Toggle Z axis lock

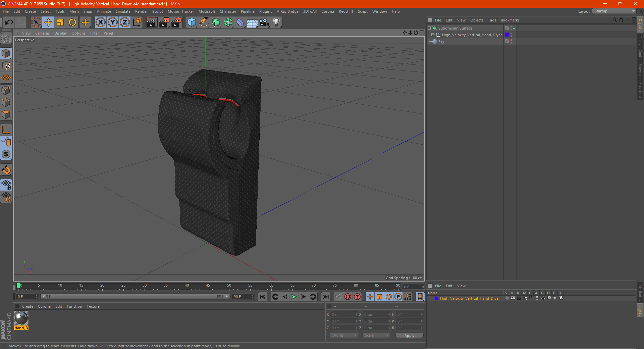(125, 22)
